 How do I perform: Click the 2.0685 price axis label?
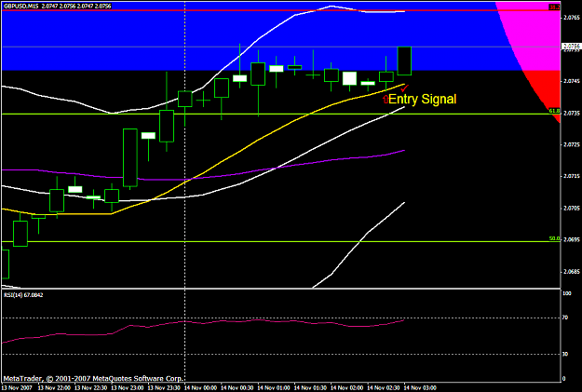572,272
